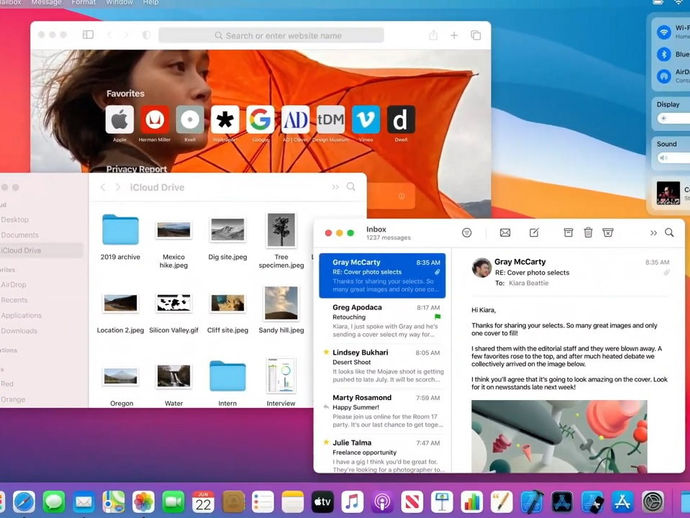Select Dig site.jpeg file

tap(228, 229)
